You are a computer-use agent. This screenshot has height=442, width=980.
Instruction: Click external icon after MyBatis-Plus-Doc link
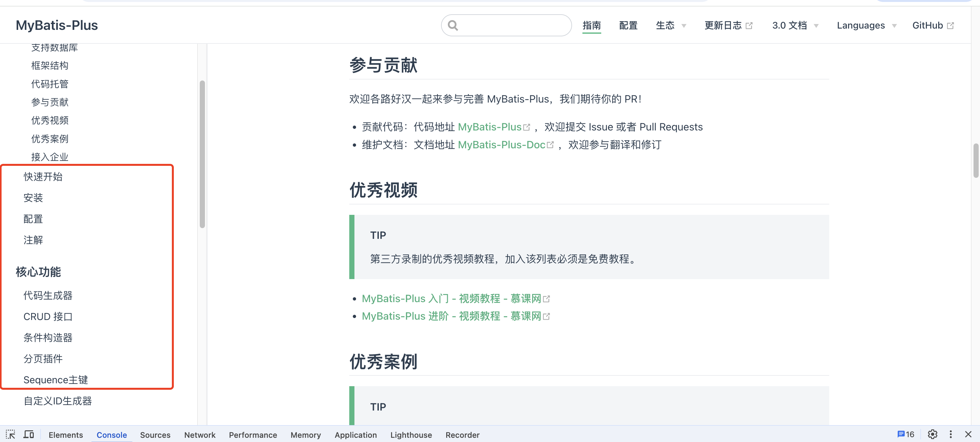click(550, 145)
